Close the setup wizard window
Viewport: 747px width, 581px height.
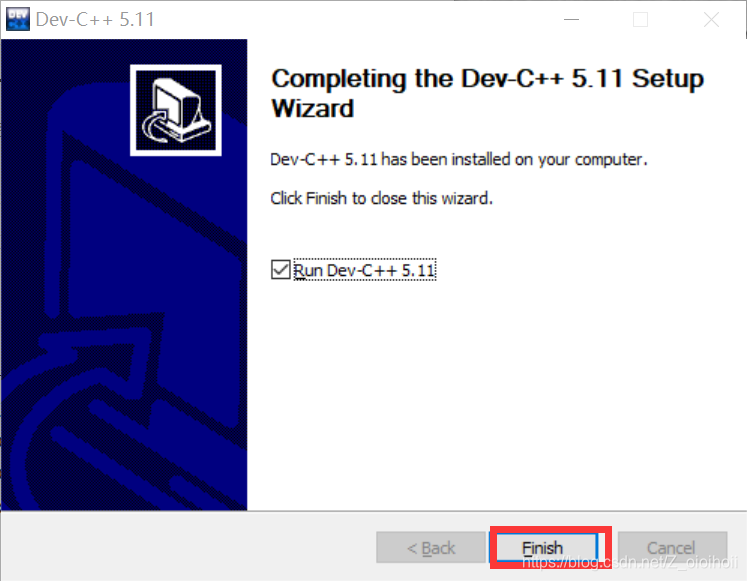click(x=711, y=20)
